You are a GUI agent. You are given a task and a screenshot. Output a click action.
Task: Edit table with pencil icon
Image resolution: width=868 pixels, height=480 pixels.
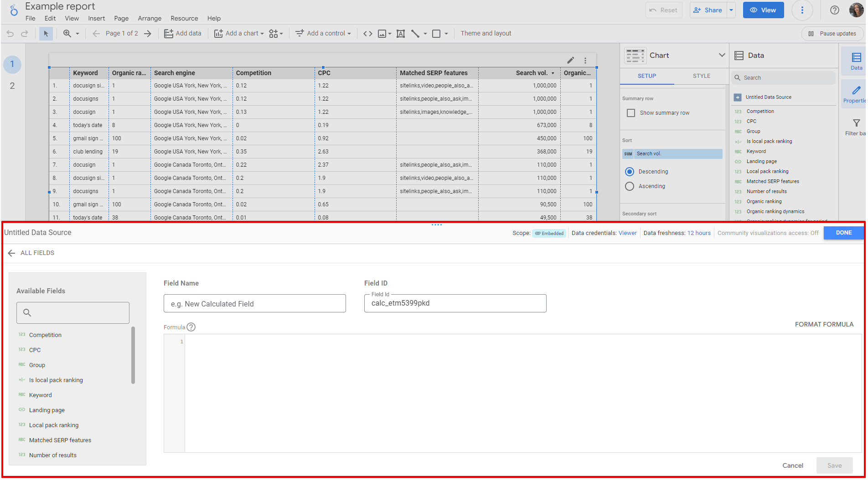click(x=571, y=60)
